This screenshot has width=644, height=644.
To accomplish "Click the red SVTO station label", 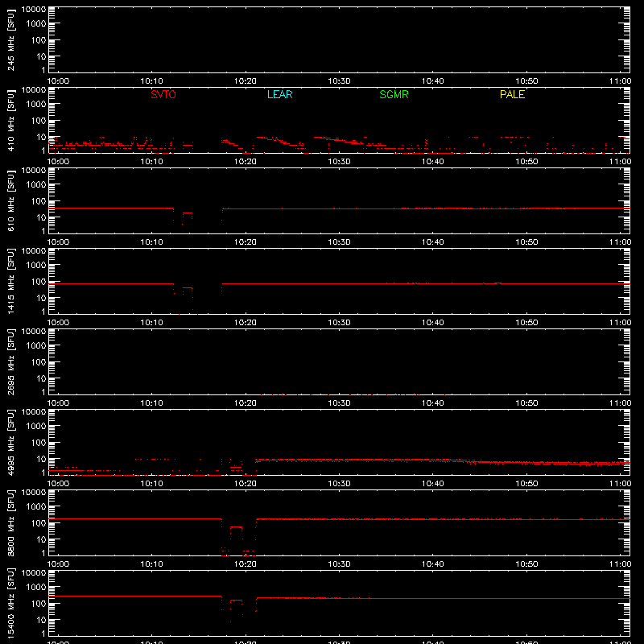I will pyautogui.click(x=163, y=94).
